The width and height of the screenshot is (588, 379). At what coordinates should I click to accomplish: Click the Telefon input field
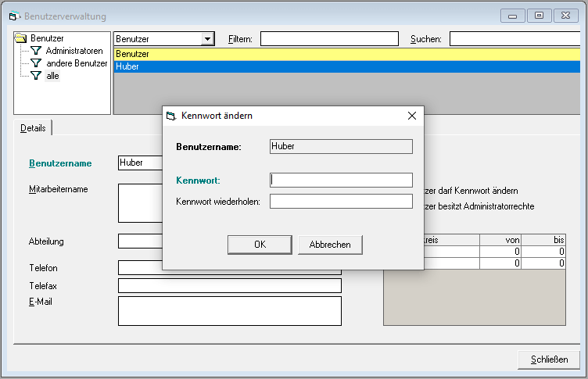pos(230,268)
